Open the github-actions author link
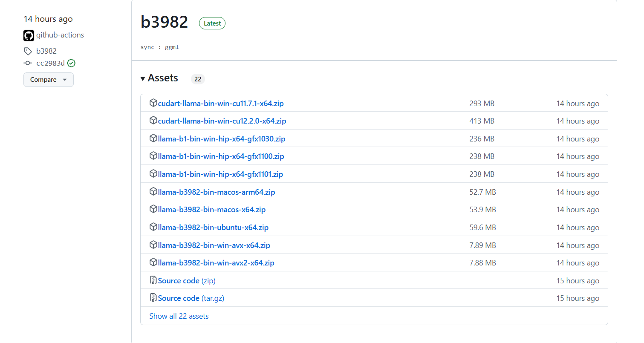The width and height of the screenshot is (644, 343). click(x=60, y=35)
